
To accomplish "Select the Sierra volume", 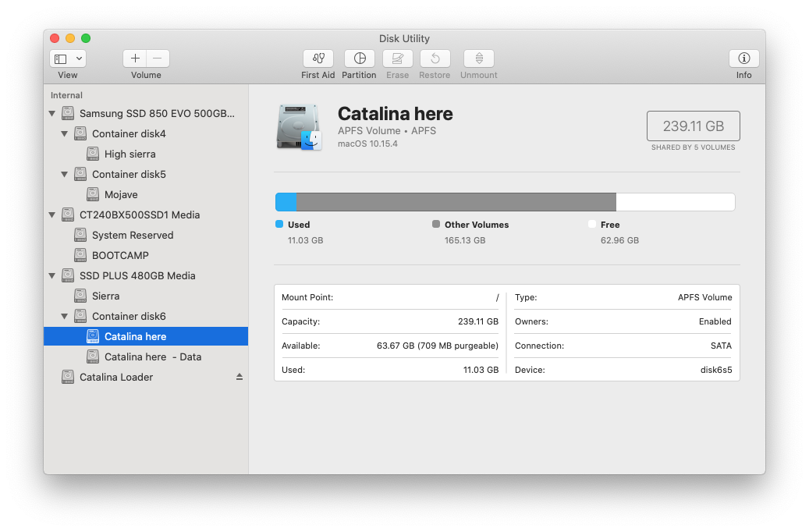I will point(146,296).
